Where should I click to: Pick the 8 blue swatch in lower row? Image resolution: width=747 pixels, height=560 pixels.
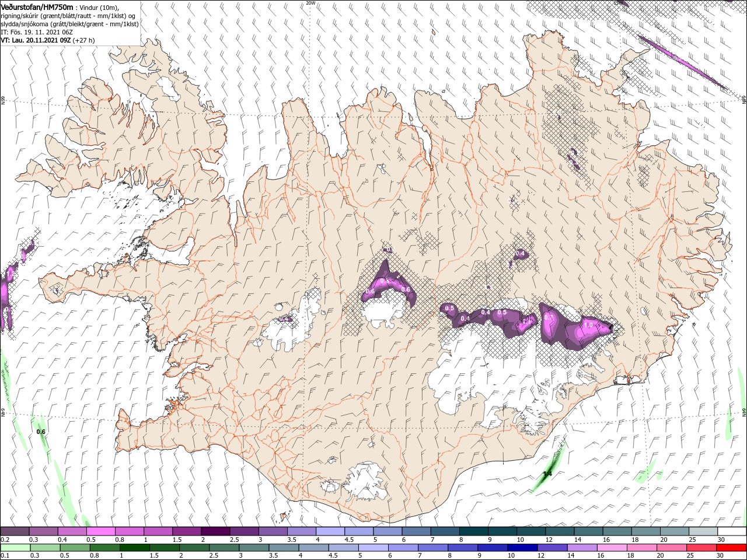point(462,548)
